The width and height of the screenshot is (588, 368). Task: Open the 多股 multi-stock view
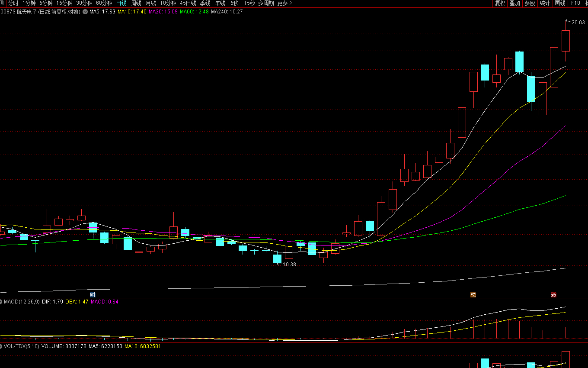point(530,3)
